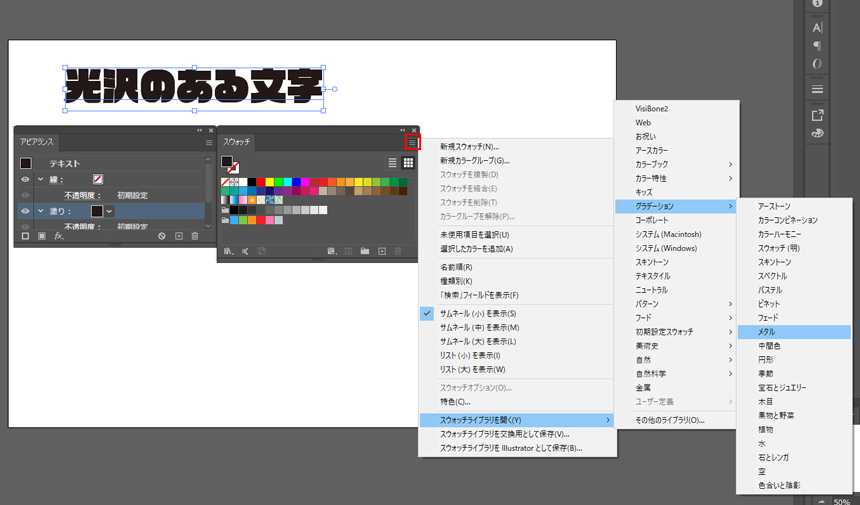Open the Character panel icon in dock
This screenshot has width=860, height=505.
click(x=817, y=27)
